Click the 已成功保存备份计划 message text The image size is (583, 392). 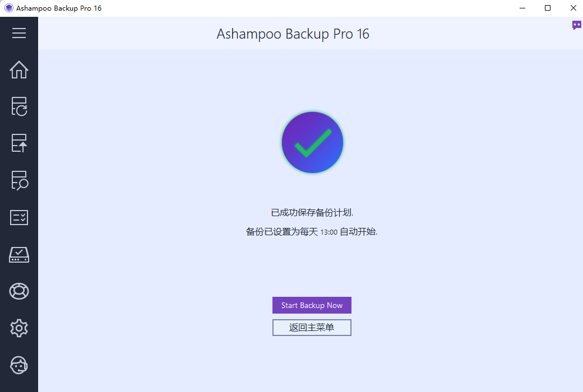click(x=312, y=213)
